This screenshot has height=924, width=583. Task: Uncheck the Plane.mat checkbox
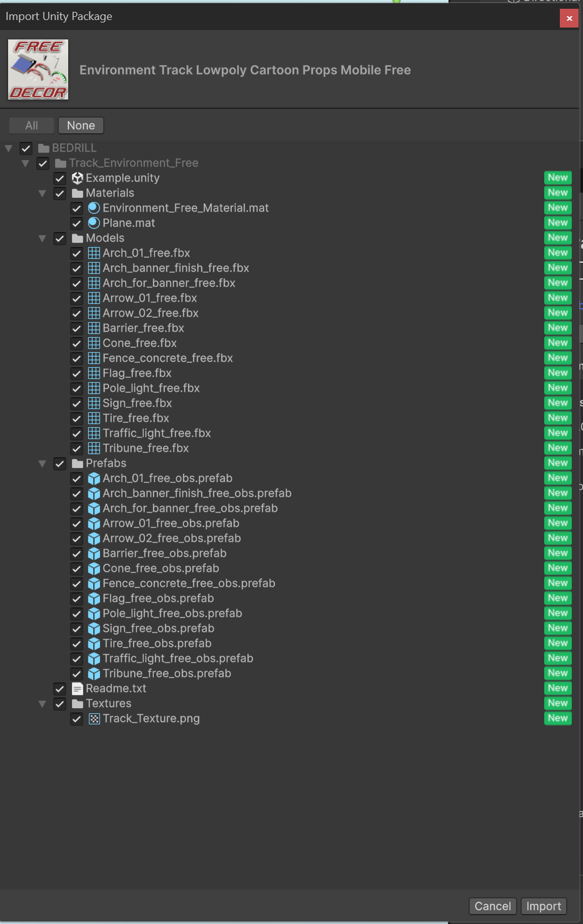tap(77, 223)
